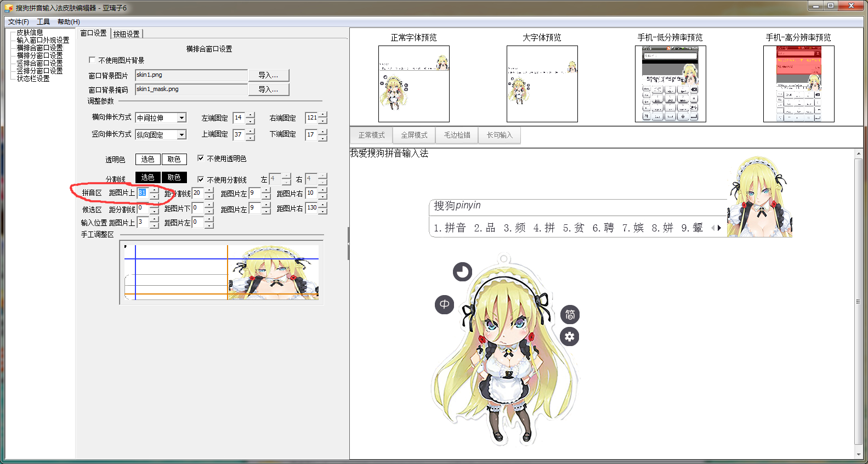Viewport: 868px width, 464px height.
Task: Click the 上端固定 value field
Action: click(x=239, y=134)
